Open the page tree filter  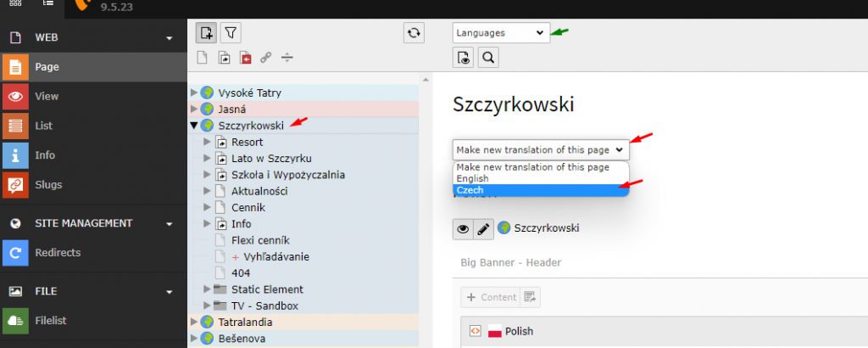coord(231,33)
